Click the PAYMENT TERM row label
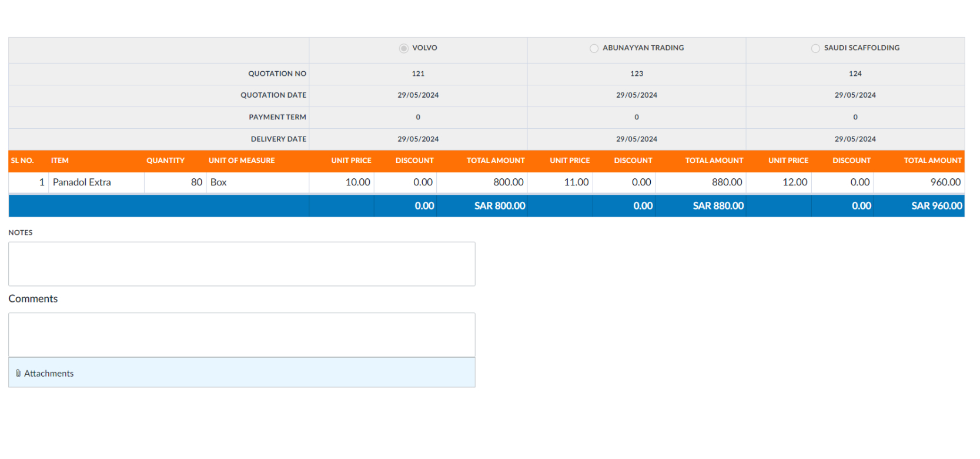Viewport: 980px width, 459px height. (x=277, y=117)
